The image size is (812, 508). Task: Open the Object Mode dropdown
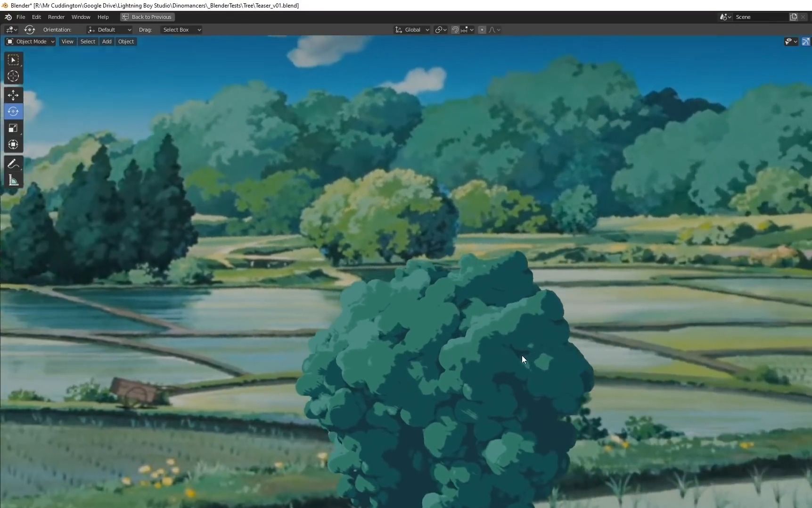[x=30, y=42]
